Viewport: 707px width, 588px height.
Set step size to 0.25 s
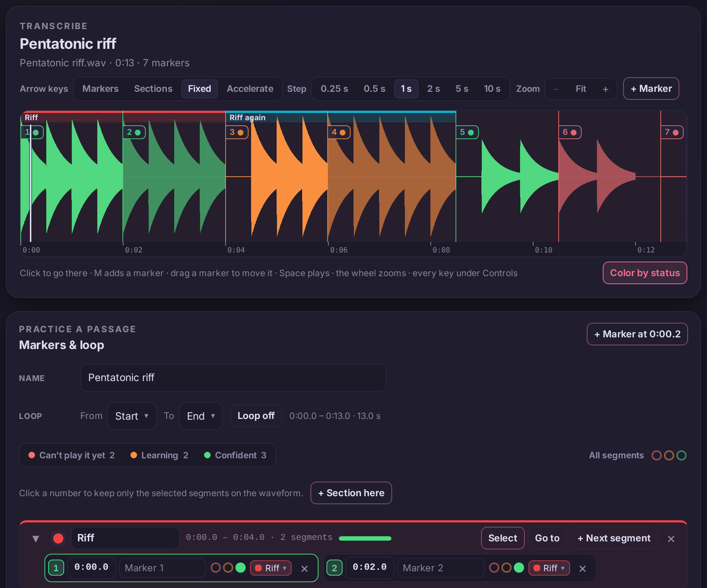[334, 89]
